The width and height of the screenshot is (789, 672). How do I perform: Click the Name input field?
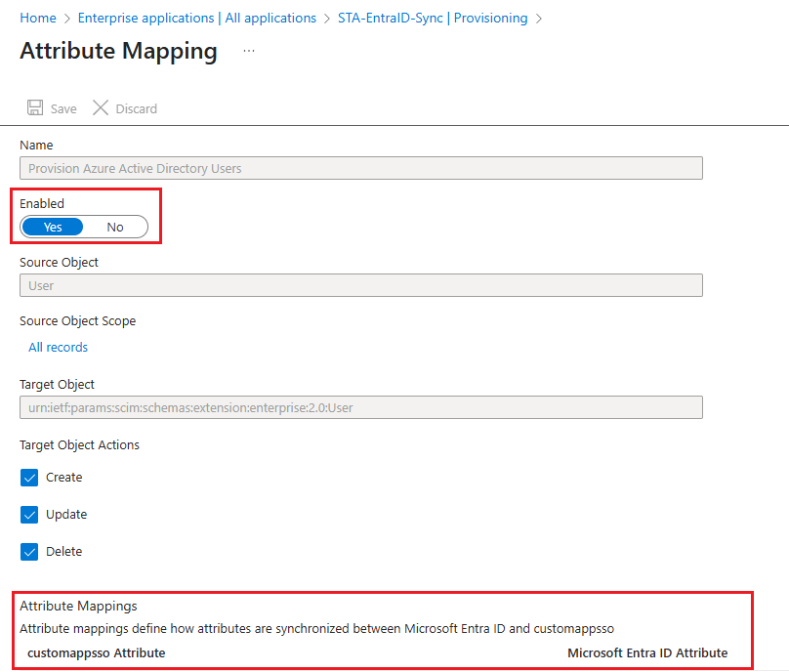tap(361, 168)
